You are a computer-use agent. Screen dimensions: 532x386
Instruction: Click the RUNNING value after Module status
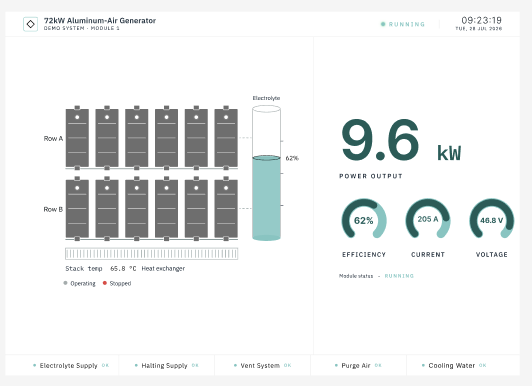399,276
